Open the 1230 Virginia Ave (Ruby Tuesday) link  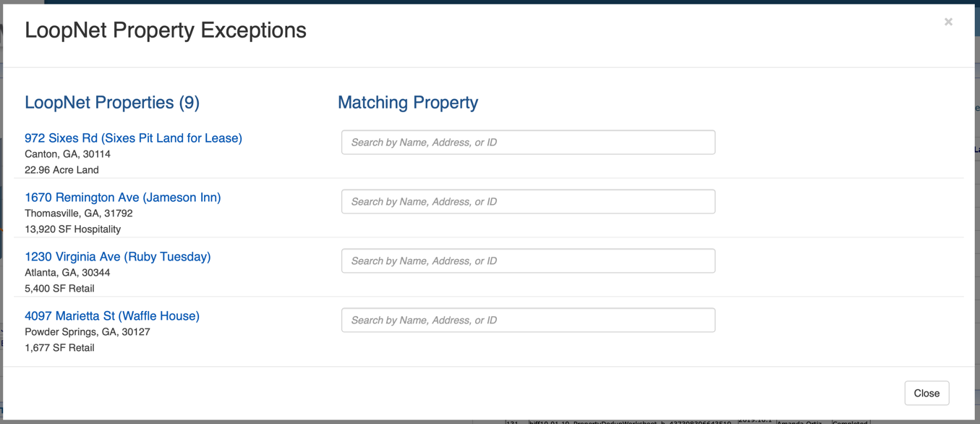click(117, 257)
